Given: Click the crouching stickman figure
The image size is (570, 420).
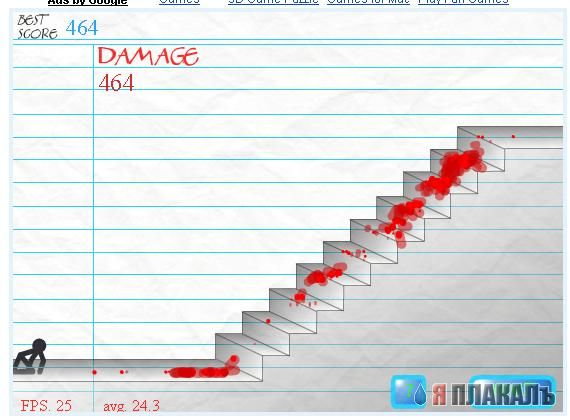Looking at the screenshot, I should point(30,357).
